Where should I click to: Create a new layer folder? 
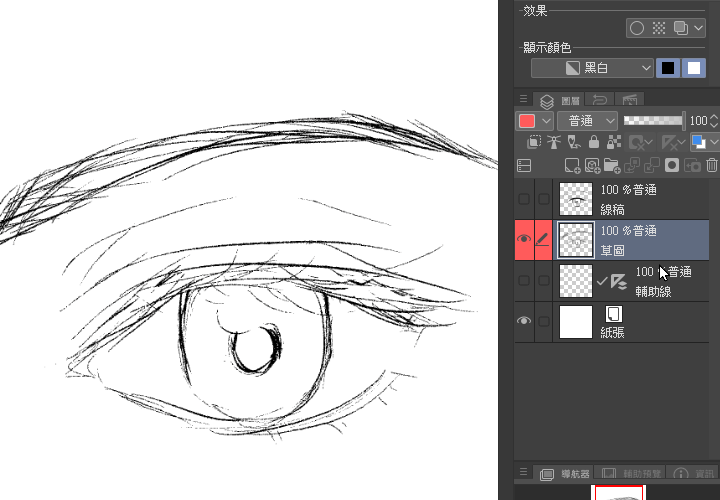pyautogui.click(x=612, y=165)
